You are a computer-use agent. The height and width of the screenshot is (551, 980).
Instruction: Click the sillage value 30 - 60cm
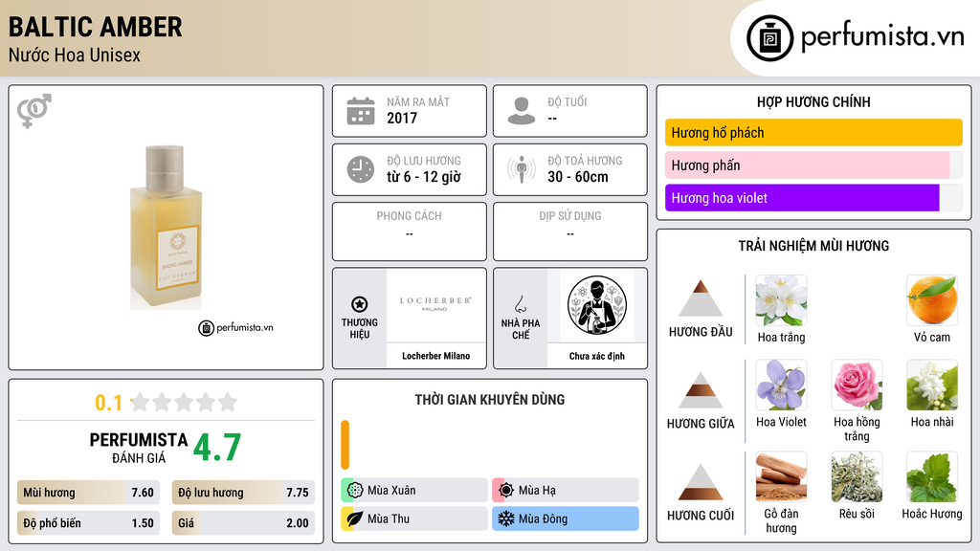pyautogui.click(x=578, y=177)
